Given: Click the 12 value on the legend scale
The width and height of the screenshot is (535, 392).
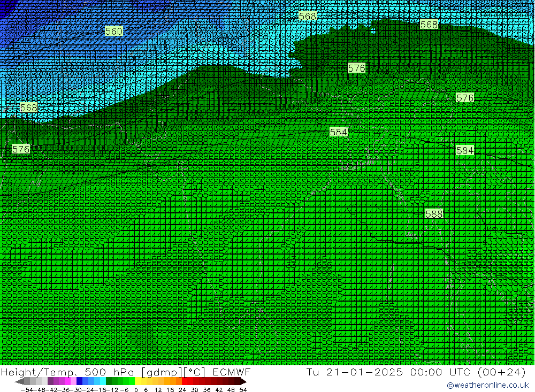Looking at the screenshot, I should tap(158, 390).
